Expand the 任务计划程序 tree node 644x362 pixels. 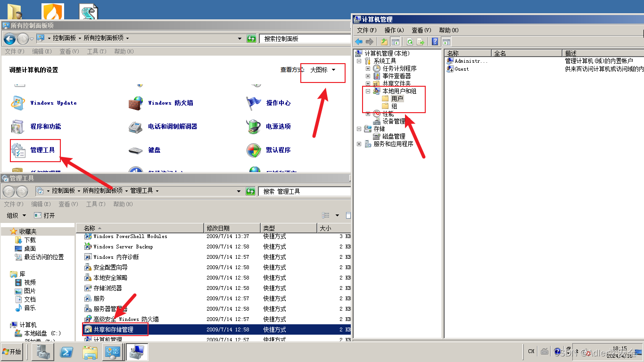[368, 69]
